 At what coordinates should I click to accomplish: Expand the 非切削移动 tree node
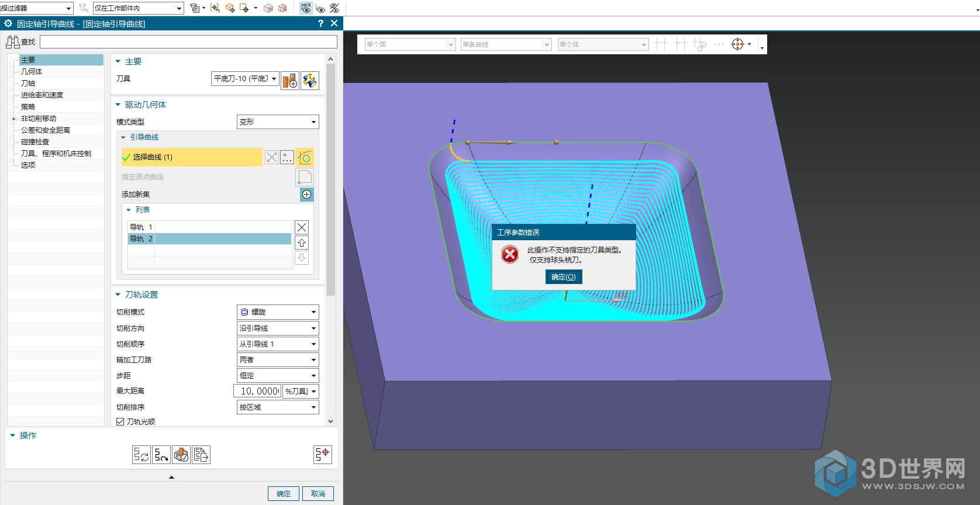(13, 119)
